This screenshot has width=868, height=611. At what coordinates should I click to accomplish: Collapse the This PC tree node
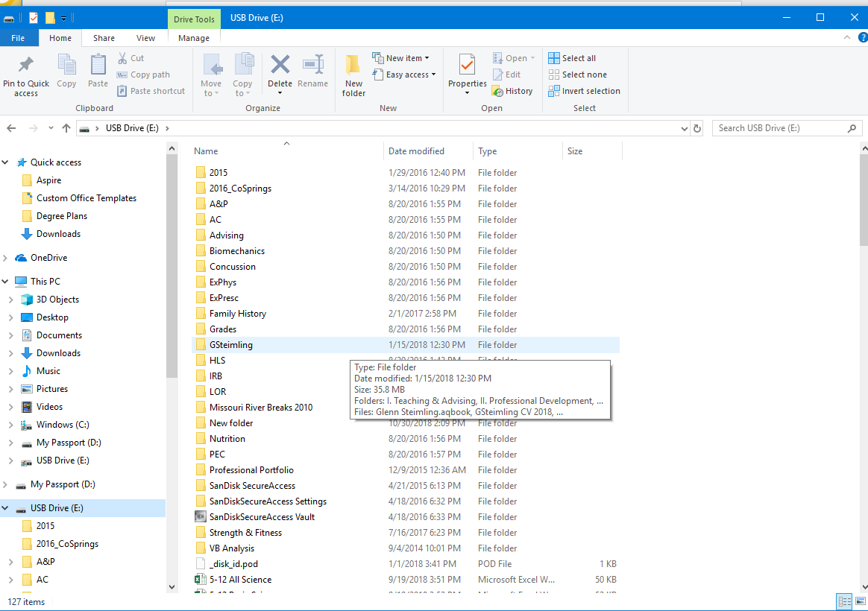pos(5,282)
